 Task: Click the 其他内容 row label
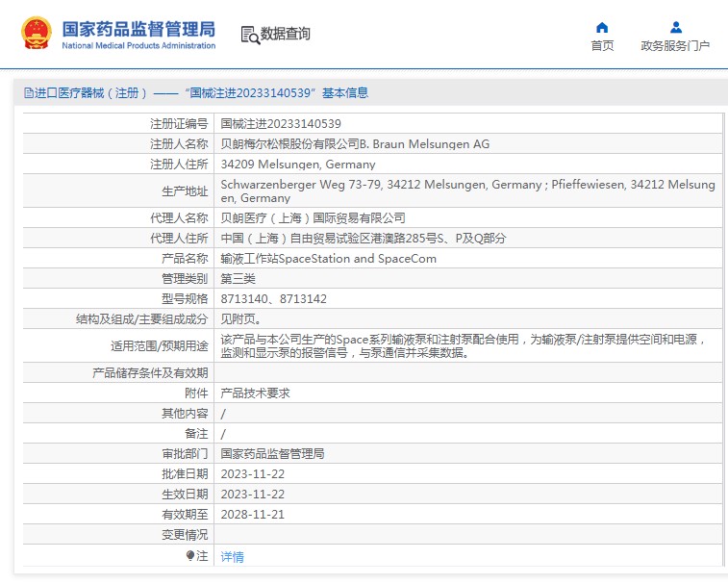pyautogui.click(x=185, y=413)
